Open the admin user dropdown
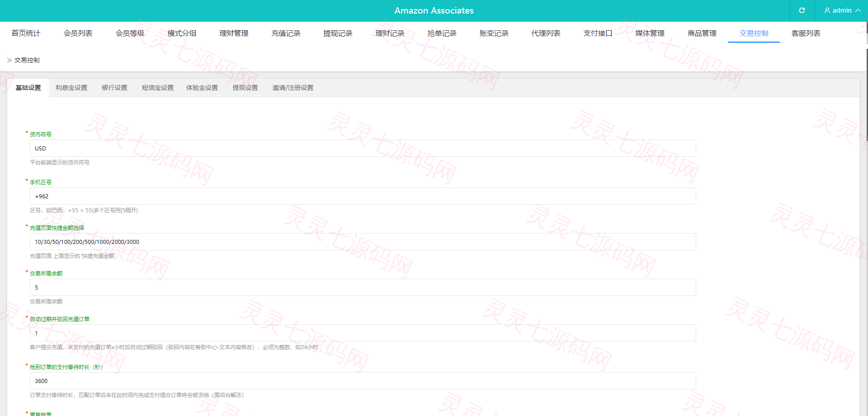This screenshot has width=868, height=416. 842,10
